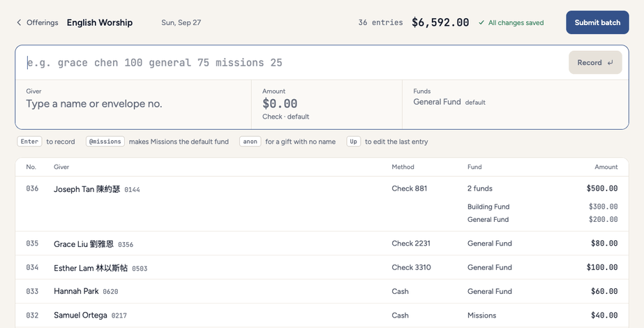Screen dimensions: 644x328
Task: Collapse the 2 funds breakdown for Joseph Tan
Action: [x=480, y=188]
